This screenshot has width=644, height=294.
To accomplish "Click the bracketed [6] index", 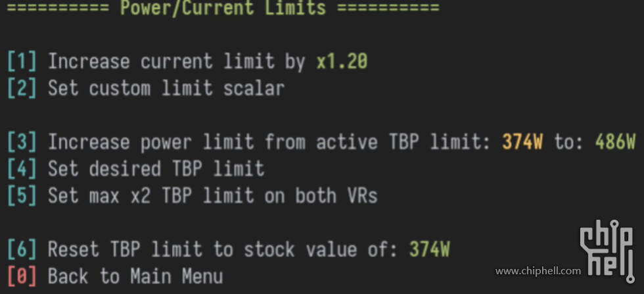I will [22, 249].
